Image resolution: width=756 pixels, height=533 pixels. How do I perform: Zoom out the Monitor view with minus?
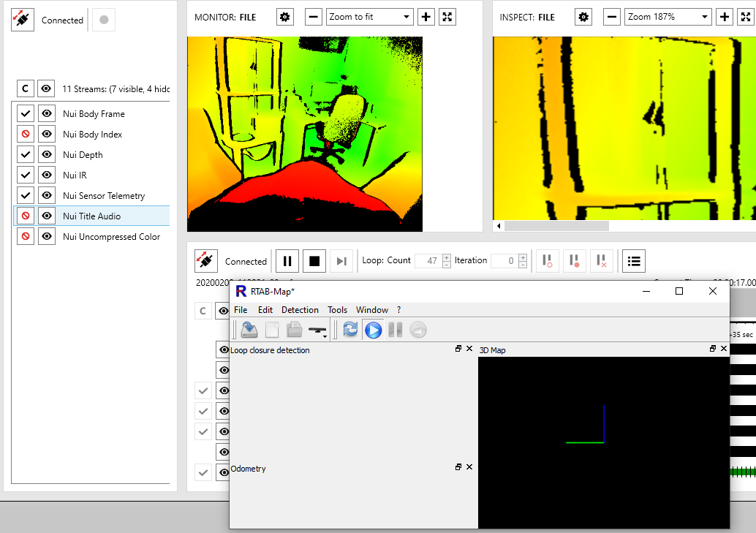pyautogui.click(x=314, y=17)
